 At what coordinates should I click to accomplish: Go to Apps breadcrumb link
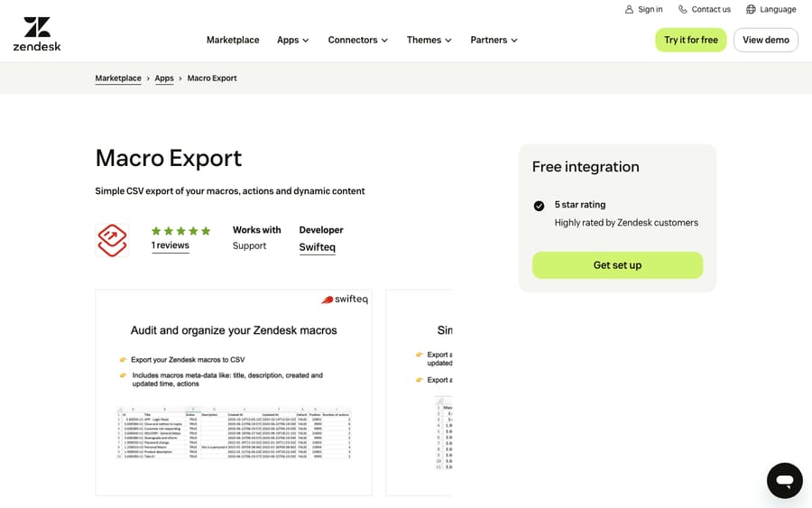coord(164,79)
